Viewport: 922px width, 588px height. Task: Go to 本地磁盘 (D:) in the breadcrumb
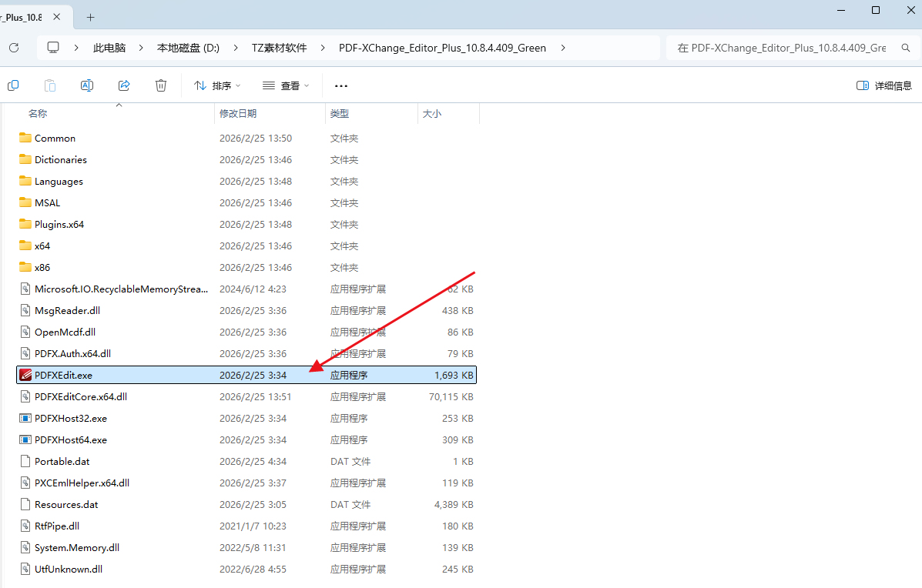click(188, 48)
